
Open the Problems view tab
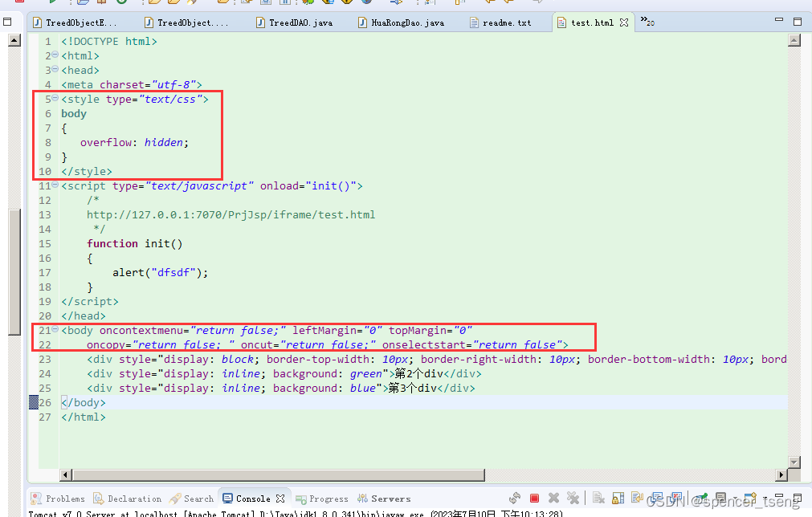58,499
